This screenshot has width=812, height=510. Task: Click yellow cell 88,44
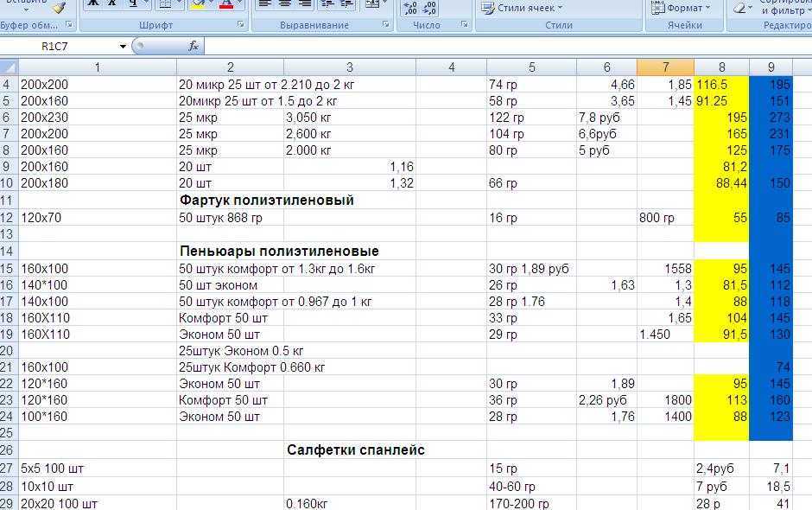(721, 183)
